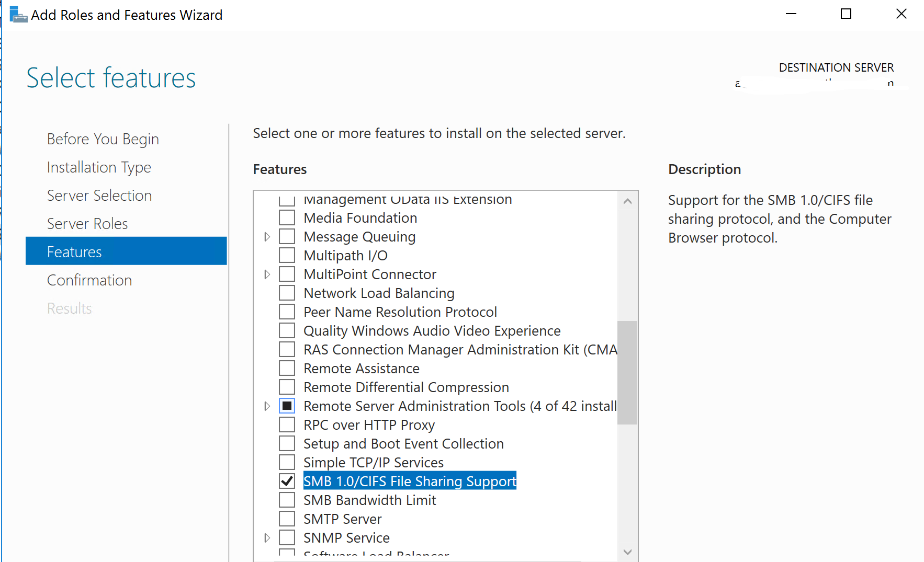
Task: Enable Remote Differential Compression checkbox
Action: [x=287, y=387]
